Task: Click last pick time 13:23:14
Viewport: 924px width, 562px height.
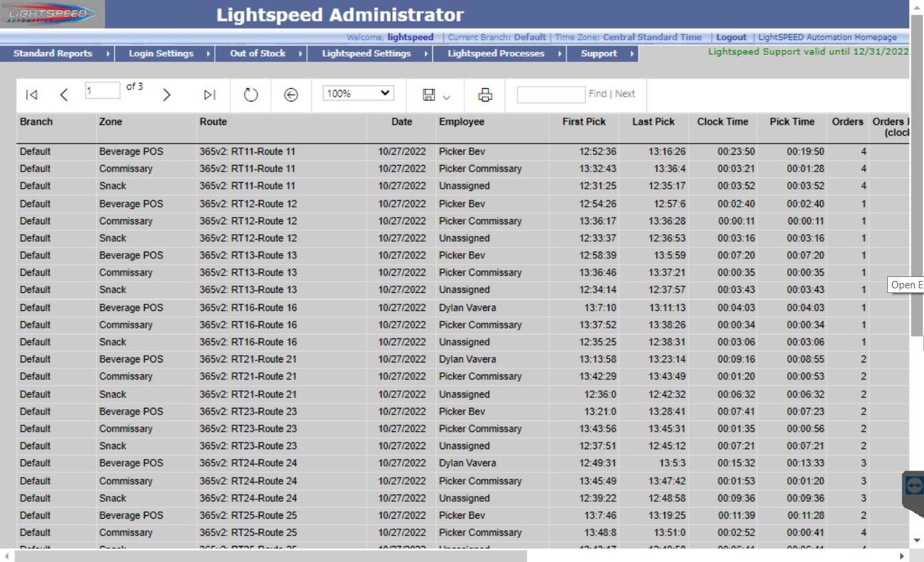Action: (667, 359)
